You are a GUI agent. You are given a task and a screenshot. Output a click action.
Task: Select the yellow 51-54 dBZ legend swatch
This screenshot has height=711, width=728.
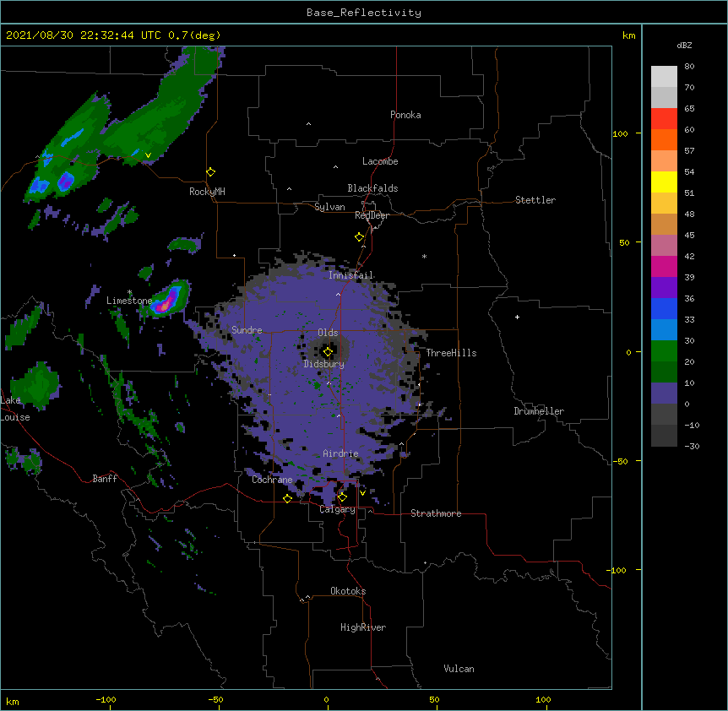664,182
